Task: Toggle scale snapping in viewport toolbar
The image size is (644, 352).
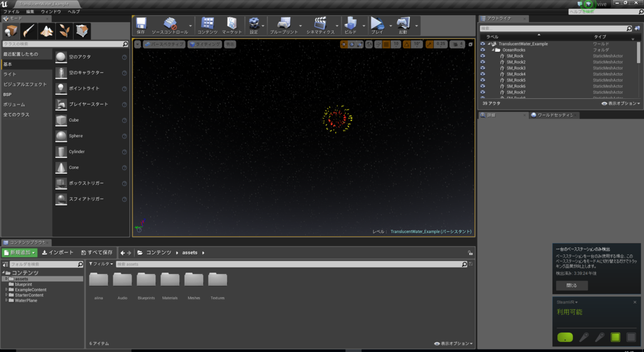Action: click(429, 44)
